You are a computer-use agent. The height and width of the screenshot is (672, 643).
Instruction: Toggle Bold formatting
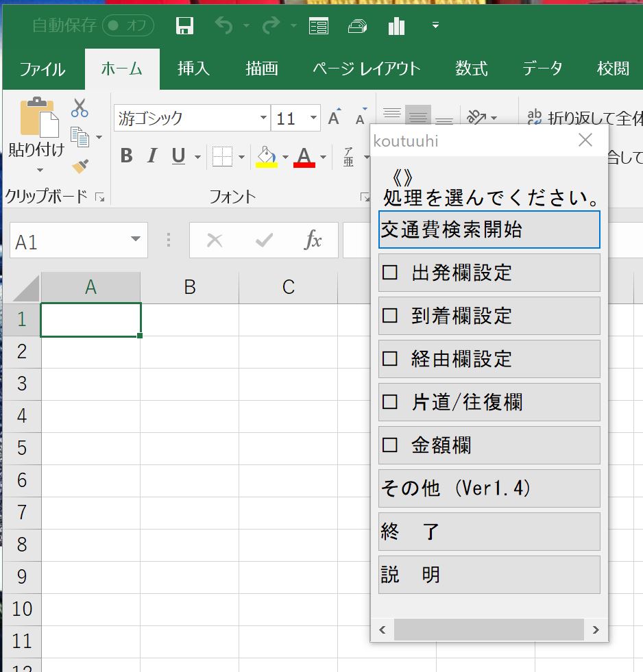(x=126, y=156)
